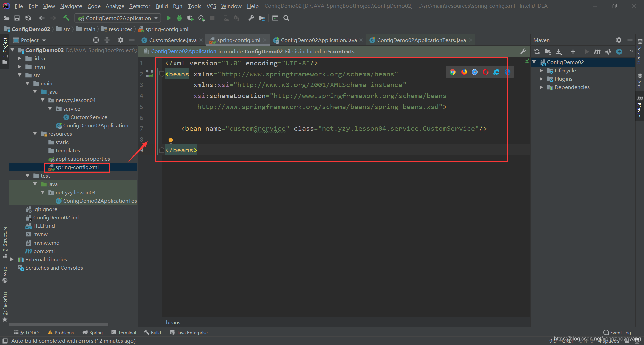Start debugging with the green bug icon
Image resolution: width=644 pixels, height=345 pixels.
pos(179,18)
